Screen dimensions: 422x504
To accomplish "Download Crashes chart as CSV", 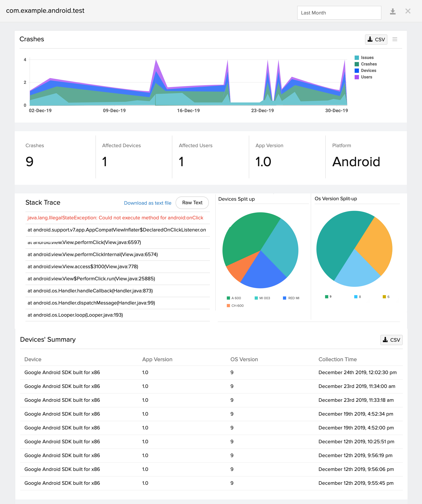I will pyautogui.click(x=376, y=39).
